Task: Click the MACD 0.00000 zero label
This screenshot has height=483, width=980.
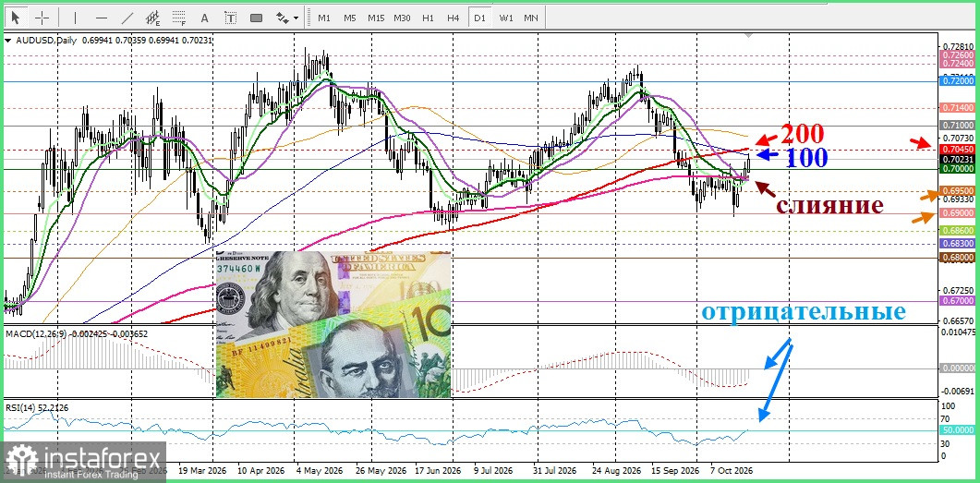Action: point(959,368)
